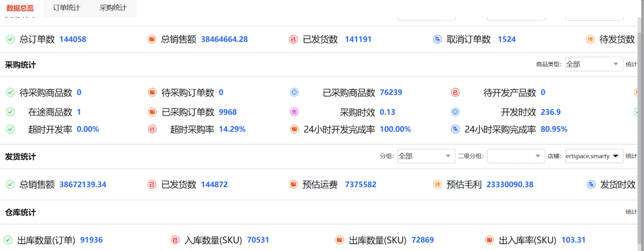Switch to the 订单统计 tab
This screenshot has height=251, width=644.
(x=67, y=8)
